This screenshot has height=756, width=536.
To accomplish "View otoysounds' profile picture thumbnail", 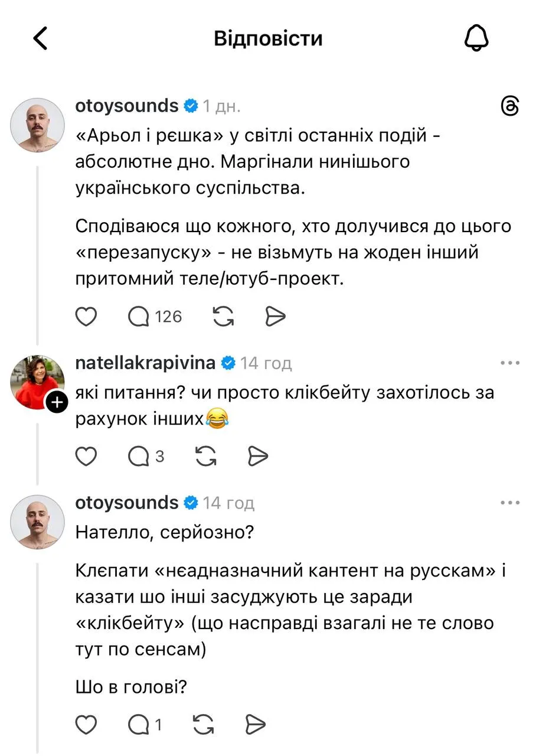I will click(x=37, y=125).
